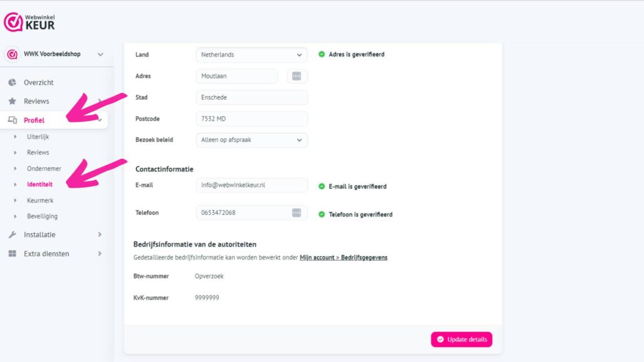Click the Reviews star icon

tap(12, 101)
